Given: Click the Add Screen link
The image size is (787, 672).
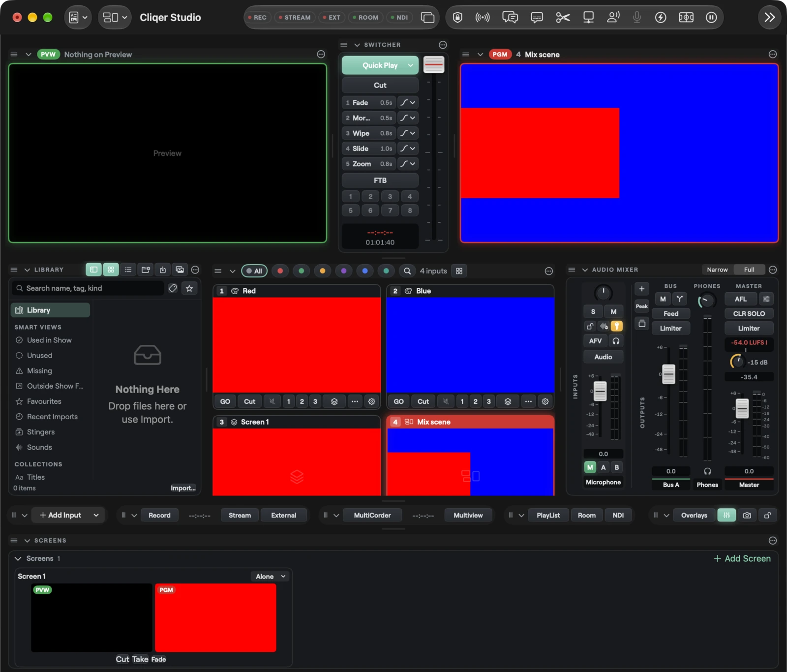Looking at the screenshot, I should pyautogui.click(x=742, y=558).
